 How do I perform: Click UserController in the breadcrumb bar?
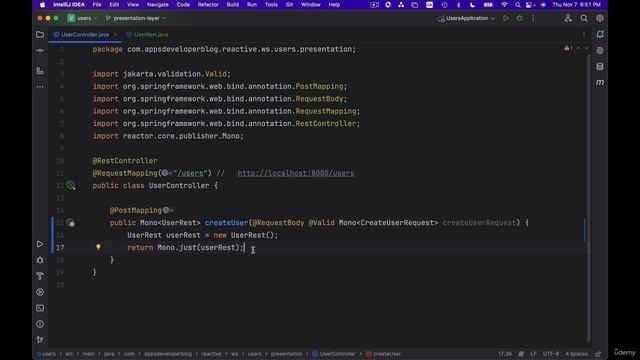334,354
